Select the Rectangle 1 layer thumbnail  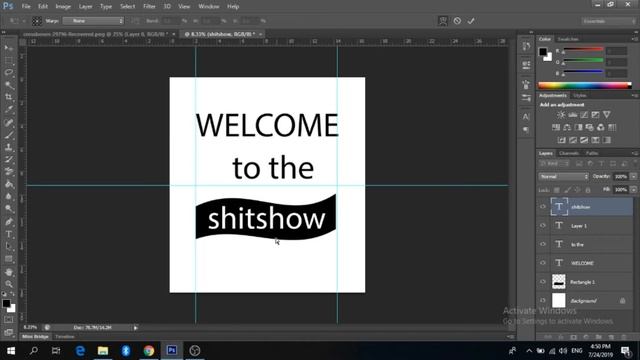[x=559, y=282]
